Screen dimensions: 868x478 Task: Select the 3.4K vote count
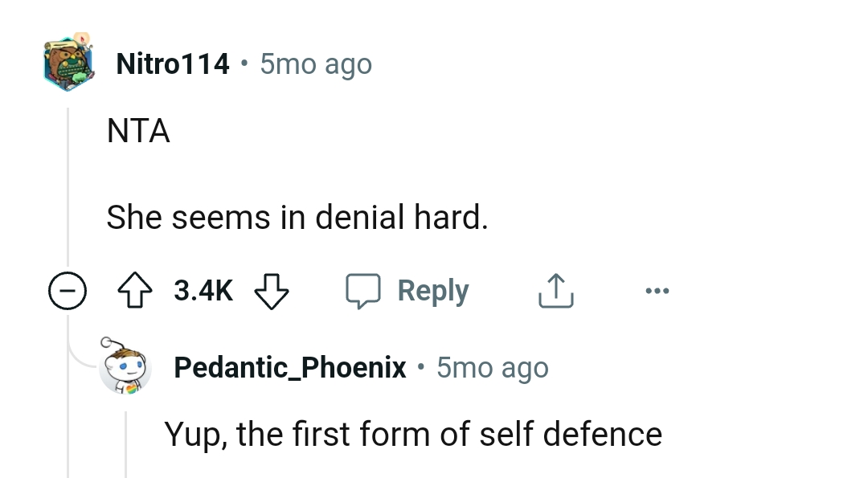coord(202,290)
